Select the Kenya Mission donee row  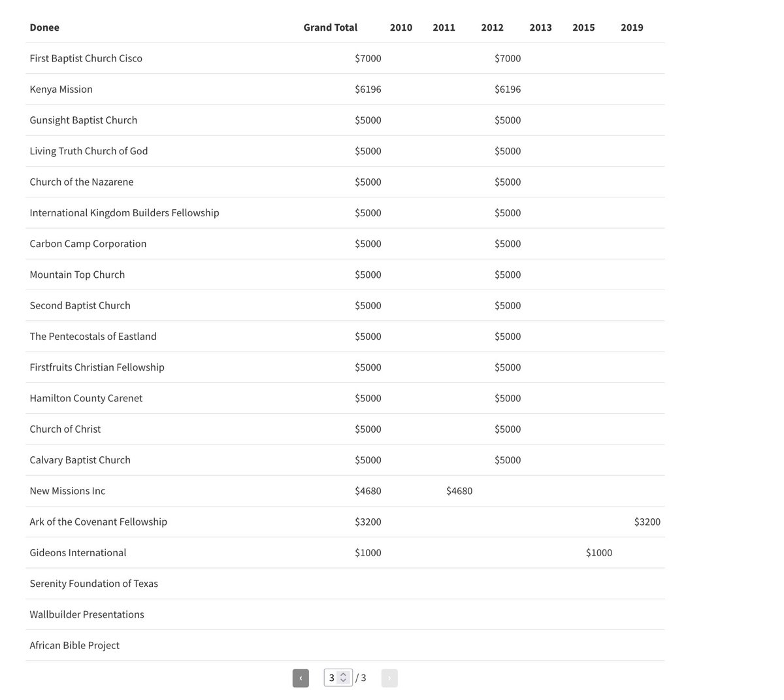345,89
